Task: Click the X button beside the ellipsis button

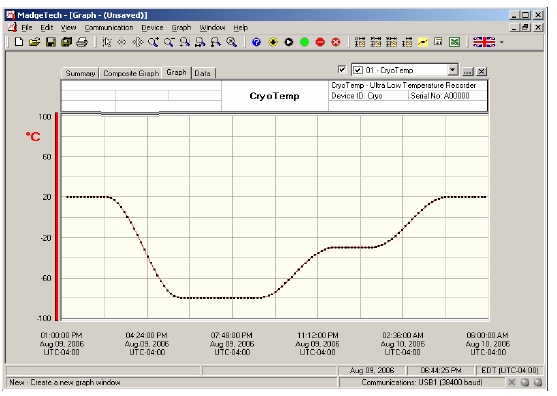Action: click(x=481, y=71)
